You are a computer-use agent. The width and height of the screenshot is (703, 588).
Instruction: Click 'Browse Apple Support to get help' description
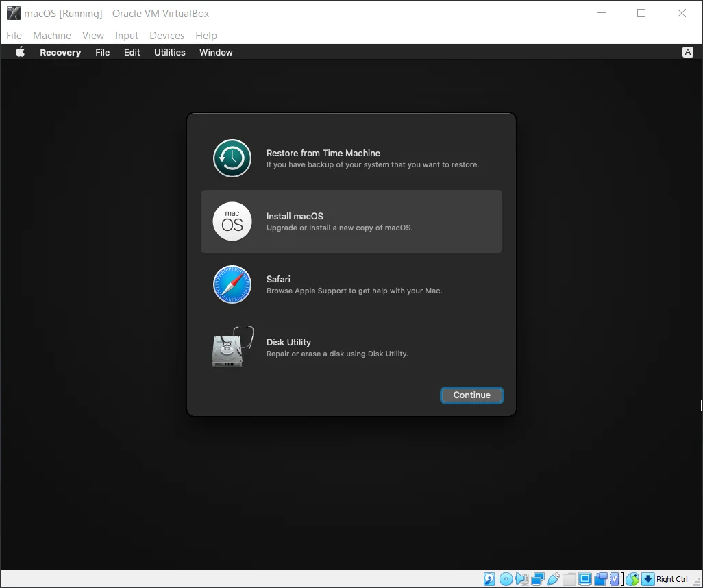[354, 291]
